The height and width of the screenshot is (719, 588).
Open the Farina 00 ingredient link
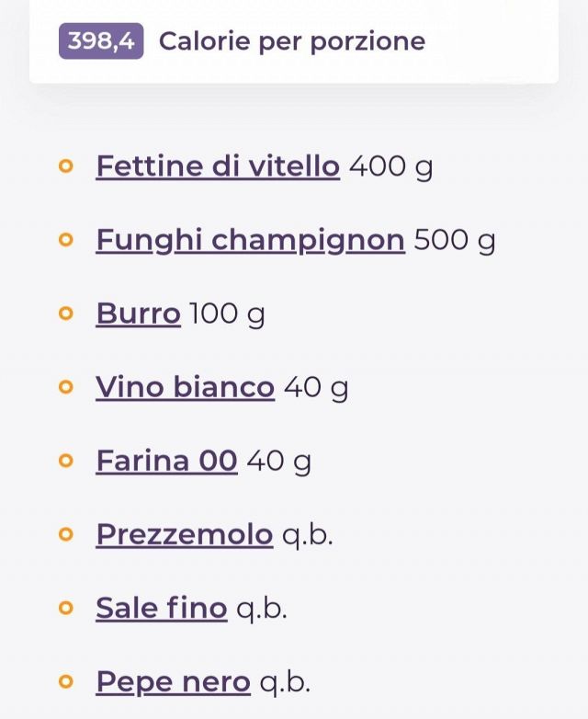click(x=167, y=462)
